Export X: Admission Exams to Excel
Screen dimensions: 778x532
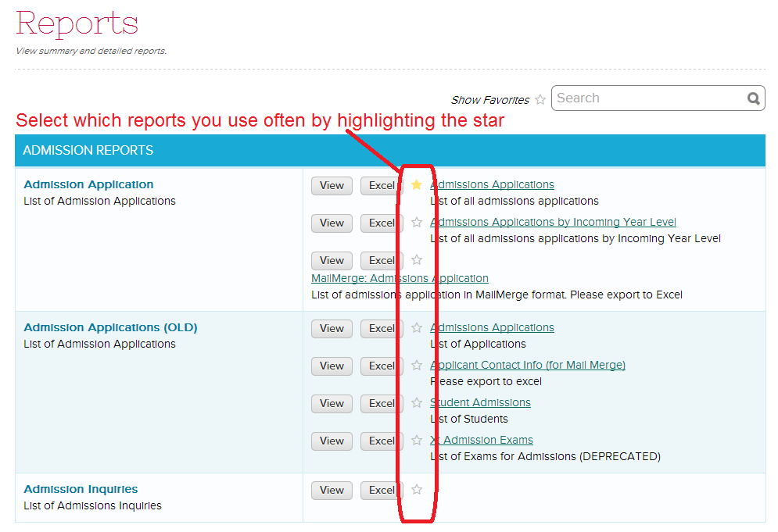(x=382, y=441)
